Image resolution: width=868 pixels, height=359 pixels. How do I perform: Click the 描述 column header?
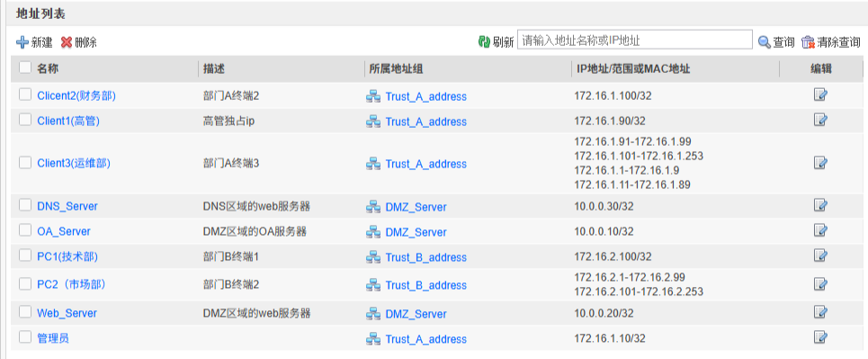tap(214, 68)
